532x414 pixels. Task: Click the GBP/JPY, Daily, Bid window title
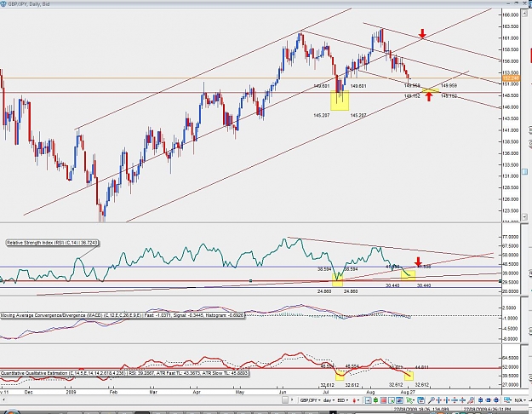pyautogui.click(x=28, y=3)
